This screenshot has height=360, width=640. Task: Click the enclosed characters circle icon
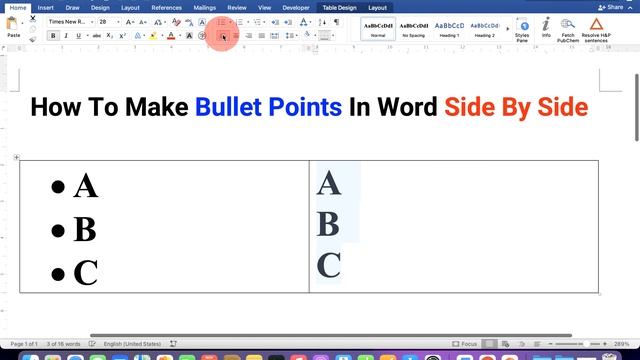coord(202,36)
